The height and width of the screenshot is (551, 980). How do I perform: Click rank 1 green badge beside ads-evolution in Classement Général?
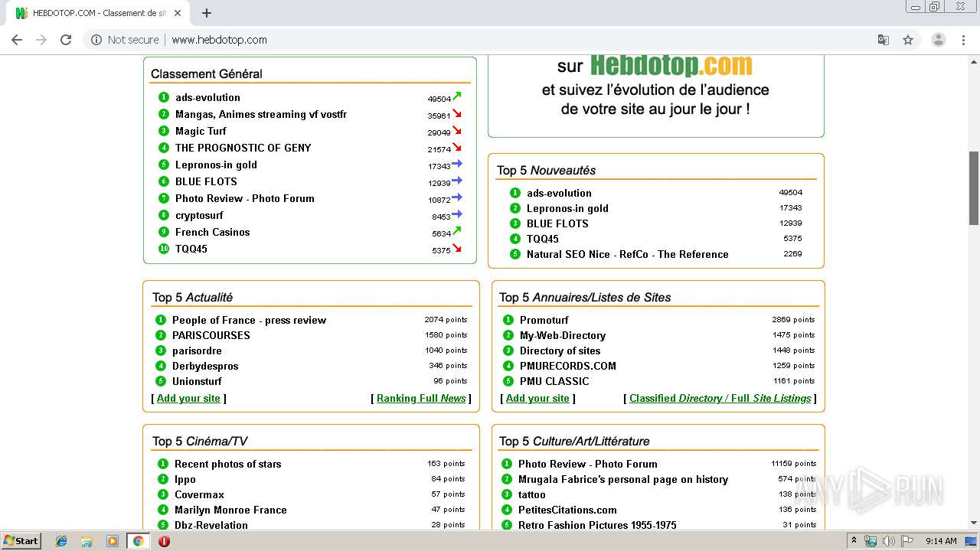click(164, 97)
